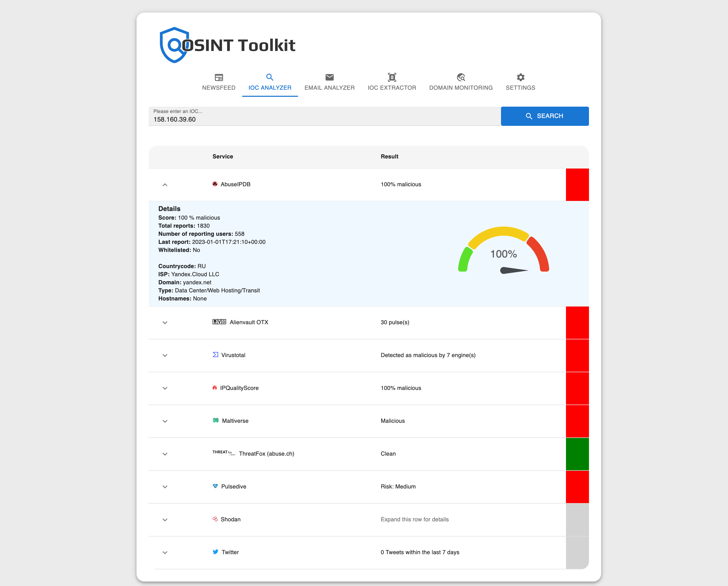Expand the Pulsedive row
The image size is (728, 586).
point(165,487)
